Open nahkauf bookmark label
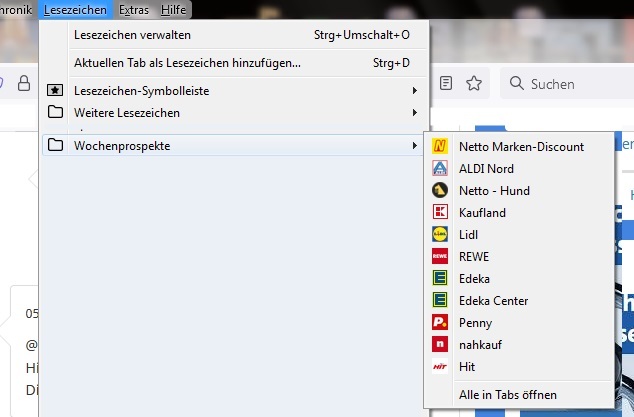 pyautogui.click(x=480, y=345)
